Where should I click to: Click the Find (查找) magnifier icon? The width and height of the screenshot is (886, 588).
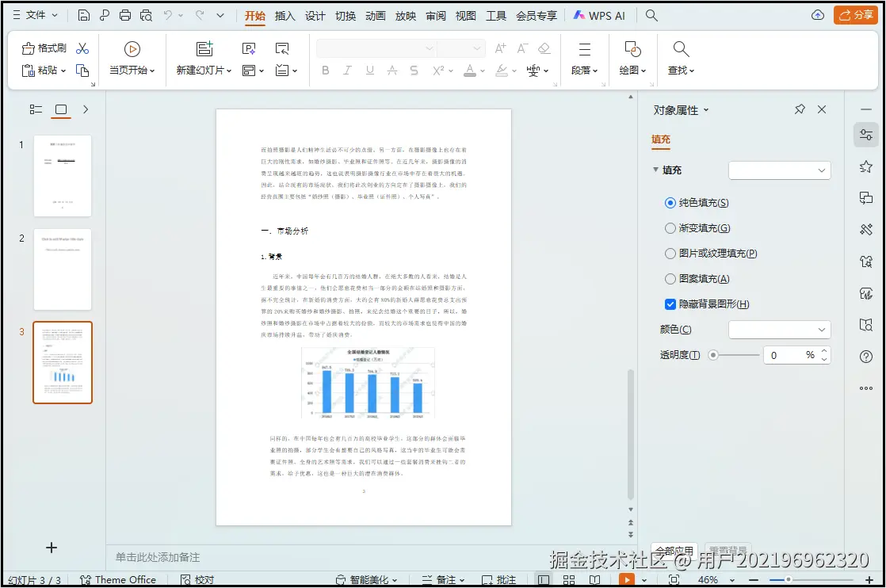pyautogui.click(x=681, y=49)
